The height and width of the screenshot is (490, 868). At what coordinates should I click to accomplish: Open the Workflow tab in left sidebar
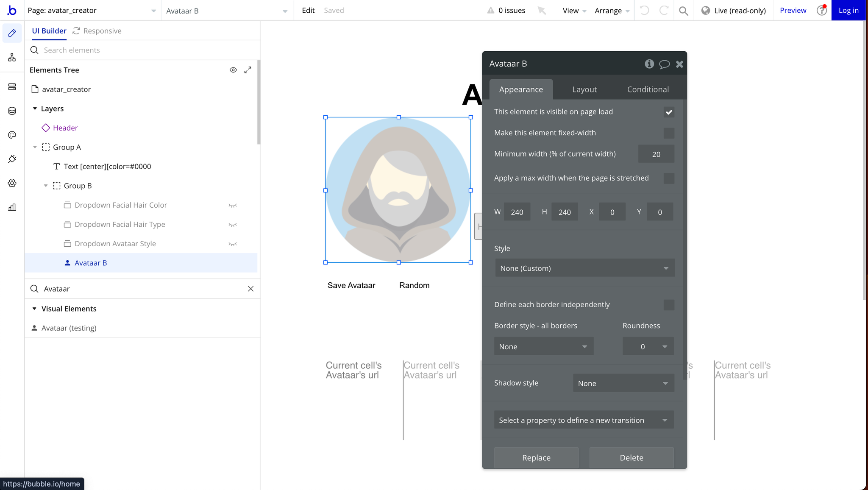pyautogui.click(x=12, y=57)
